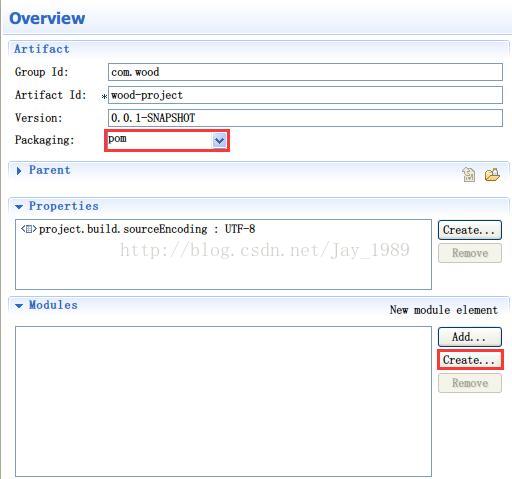
Task: Click the open parent POM folder icon
Action: click(492, 174)
